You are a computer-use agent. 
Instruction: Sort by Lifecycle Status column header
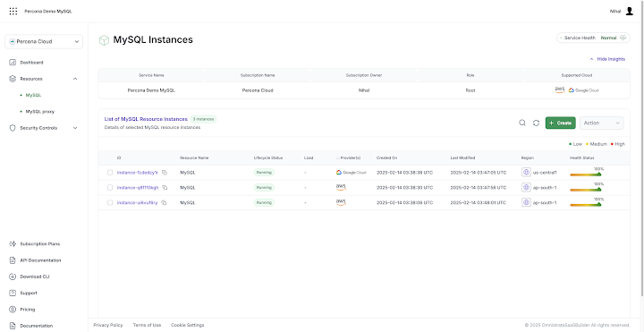click(268, 157)
